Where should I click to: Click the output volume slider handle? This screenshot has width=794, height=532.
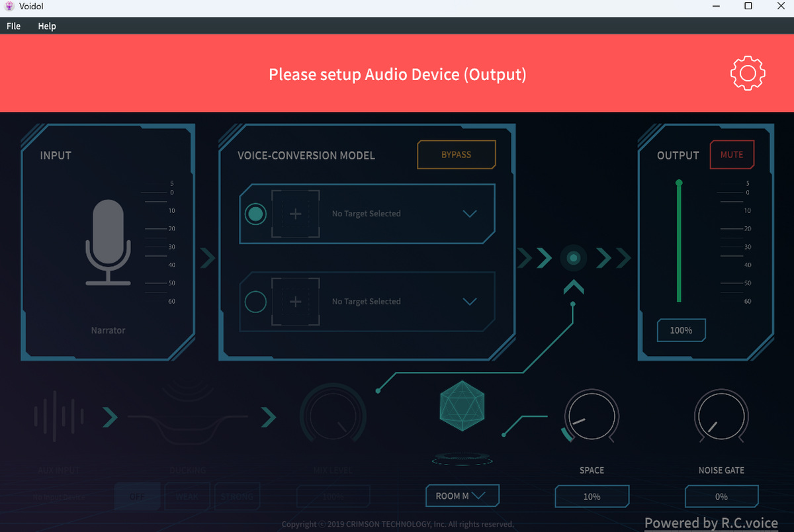679,183
